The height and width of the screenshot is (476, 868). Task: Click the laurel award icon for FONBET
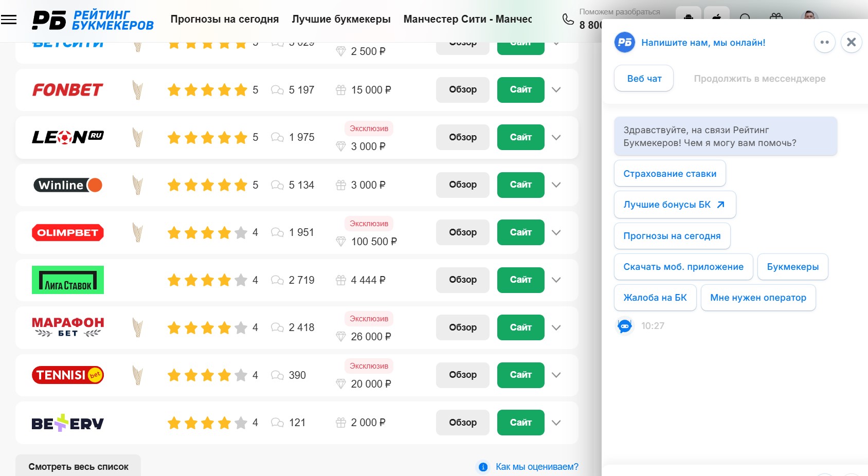pos(137,90)
